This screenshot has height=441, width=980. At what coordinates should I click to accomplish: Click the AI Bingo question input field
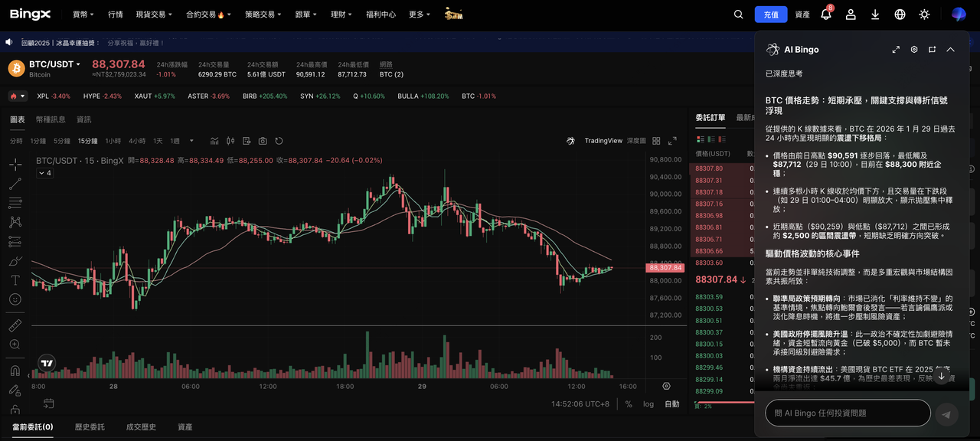pos(846,413)
